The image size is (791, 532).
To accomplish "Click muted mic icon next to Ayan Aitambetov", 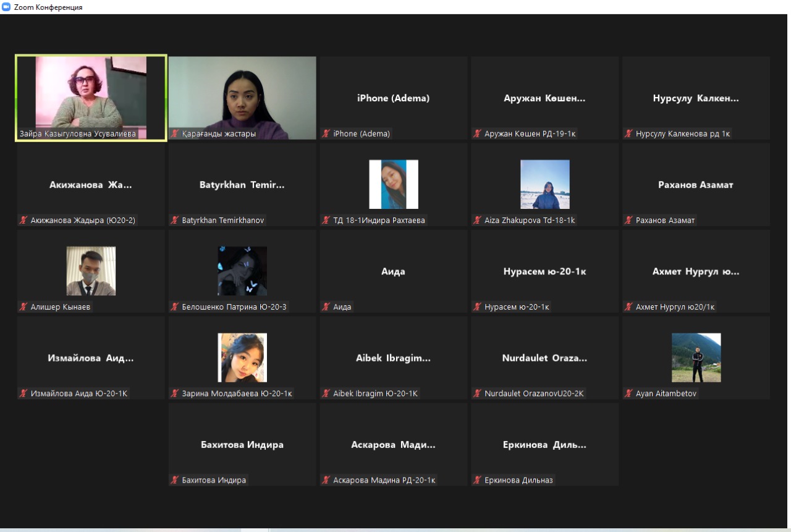I will tap(629, 393).
